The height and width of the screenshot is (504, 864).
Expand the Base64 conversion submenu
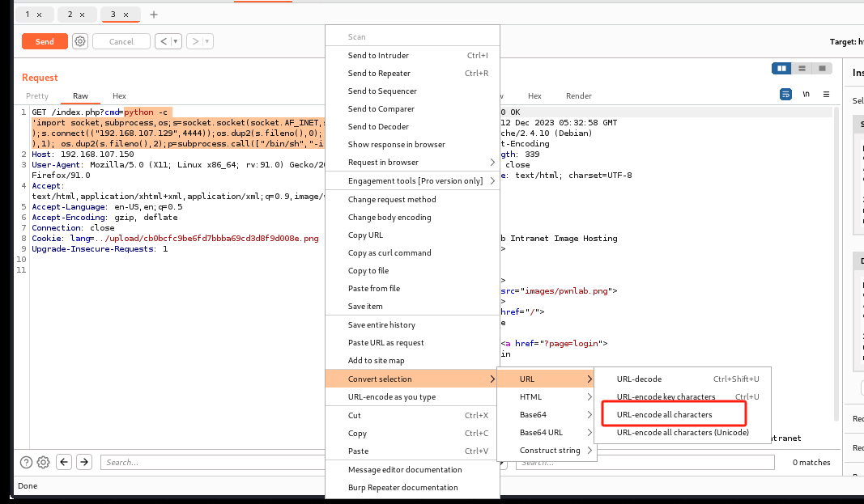(547, 415)
